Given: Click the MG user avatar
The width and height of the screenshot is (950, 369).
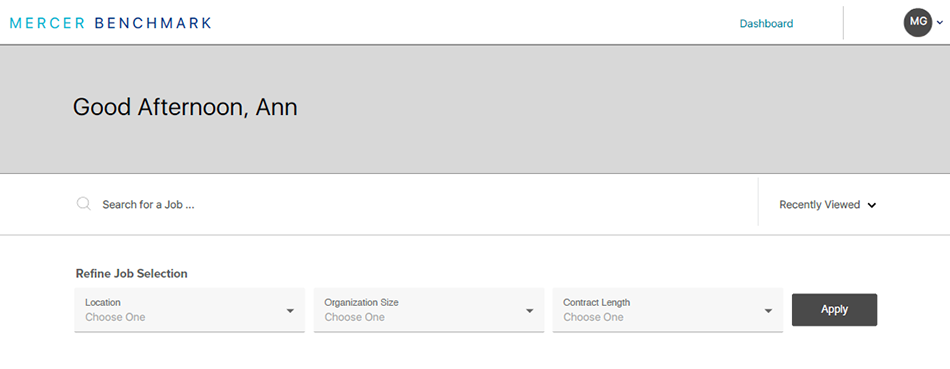Looking at the screenshot, I should 918,22.
